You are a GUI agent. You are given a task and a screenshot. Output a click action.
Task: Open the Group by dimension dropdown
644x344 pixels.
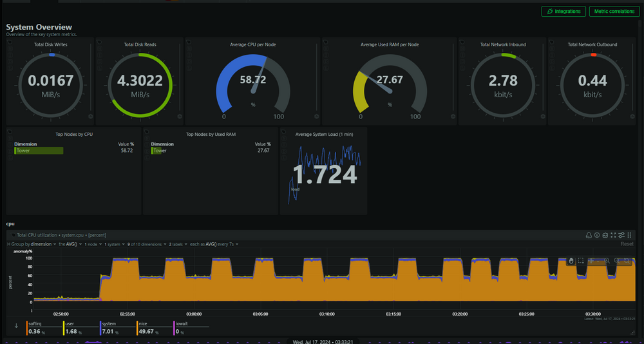coord(33,244)
